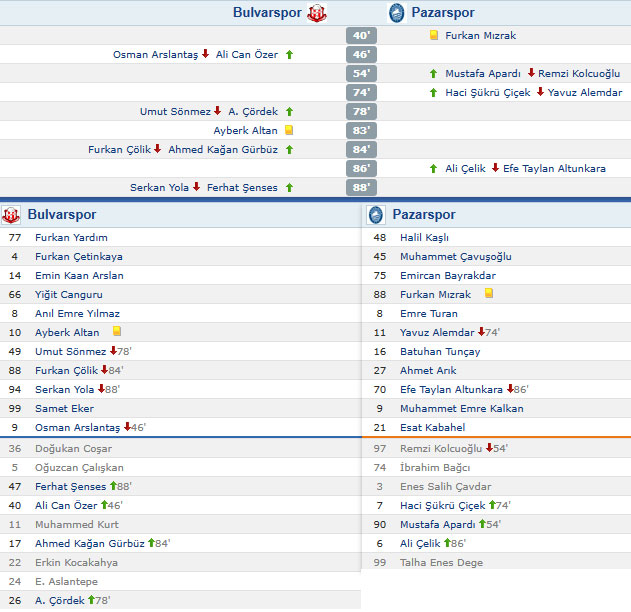This screenshot has height=612, width=631.
Task: Open Furkan Yardım's player page
Action: click(71, 237)
